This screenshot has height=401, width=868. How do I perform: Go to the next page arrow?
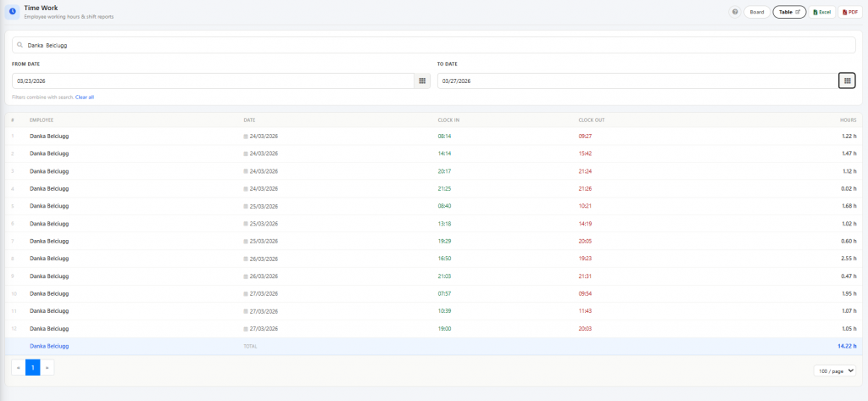[x=47, y=367]
